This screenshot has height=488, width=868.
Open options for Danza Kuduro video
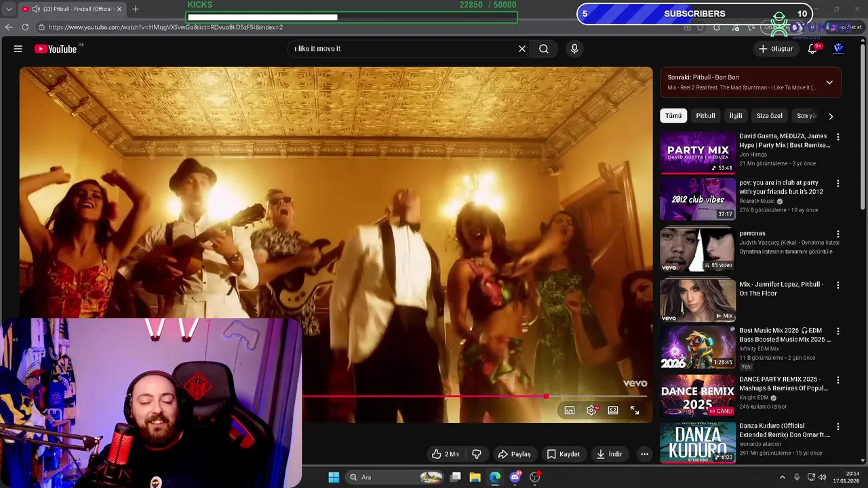(x=838, y=427)
